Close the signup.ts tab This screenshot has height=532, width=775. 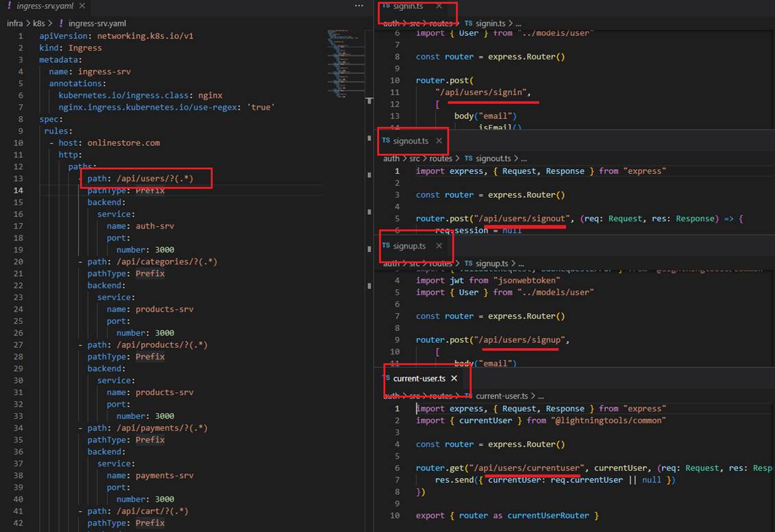439,246
